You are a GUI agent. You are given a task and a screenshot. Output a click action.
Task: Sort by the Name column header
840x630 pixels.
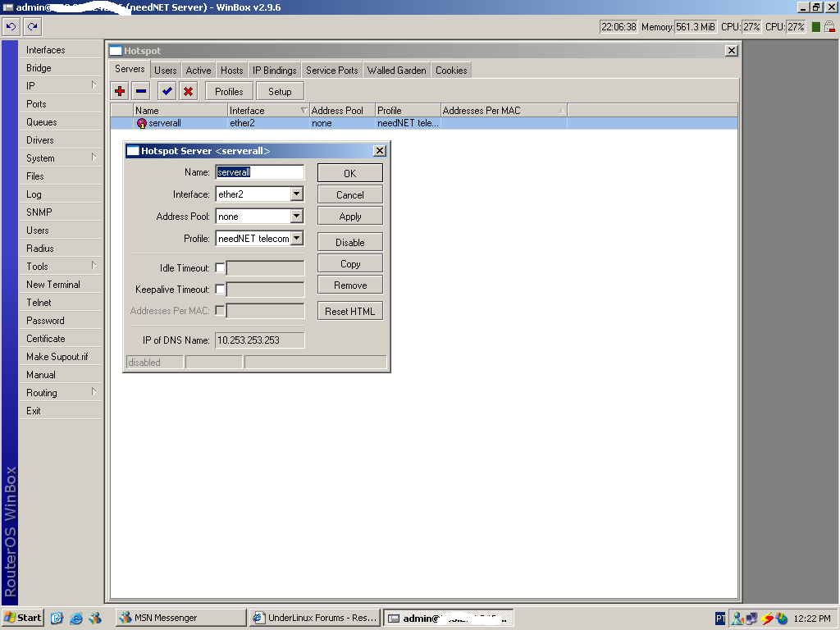[180, 111]
